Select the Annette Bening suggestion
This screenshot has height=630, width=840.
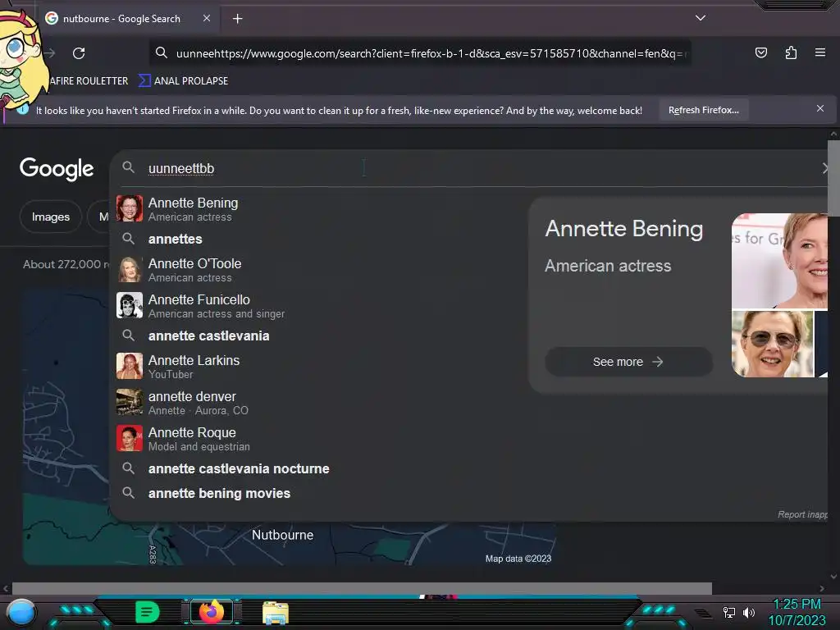[x=319, y=209]
